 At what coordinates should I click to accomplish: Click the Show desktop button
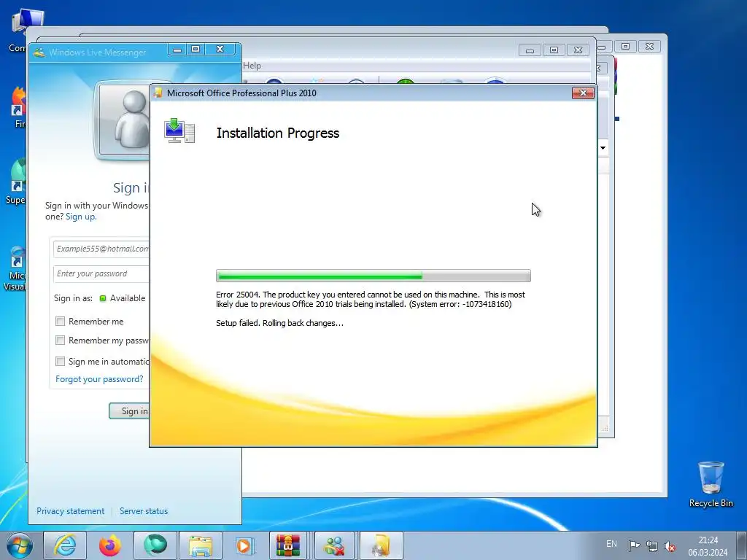(x=741, y=545)
